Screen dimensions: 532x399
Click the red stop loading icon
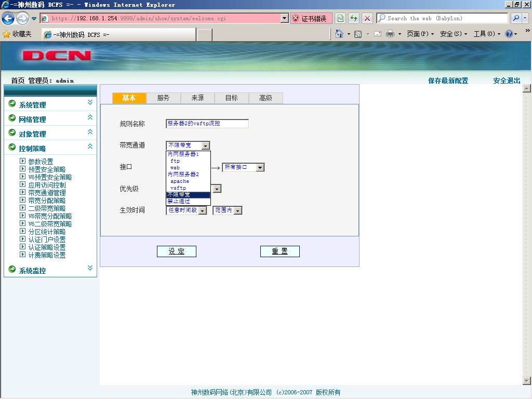(x=367, y=18)
